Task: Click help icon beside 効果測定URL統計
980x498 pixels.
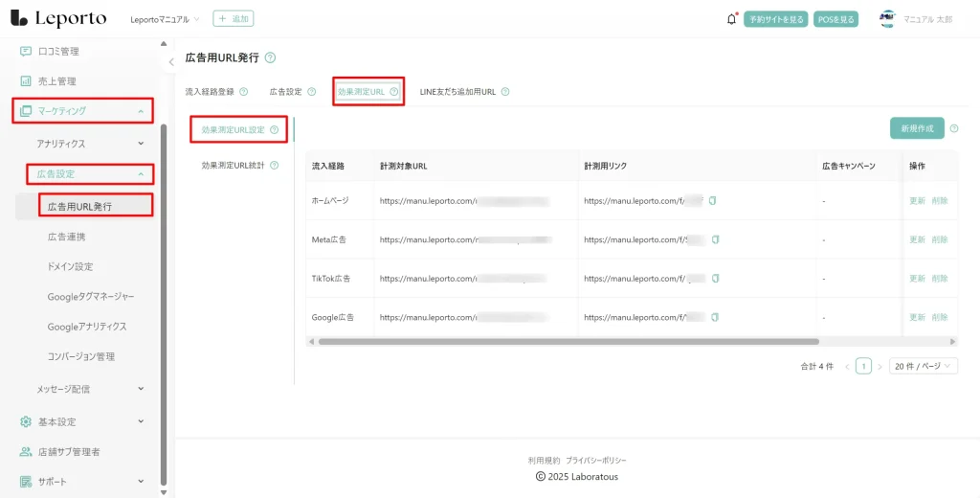Action: click(274, 166)
